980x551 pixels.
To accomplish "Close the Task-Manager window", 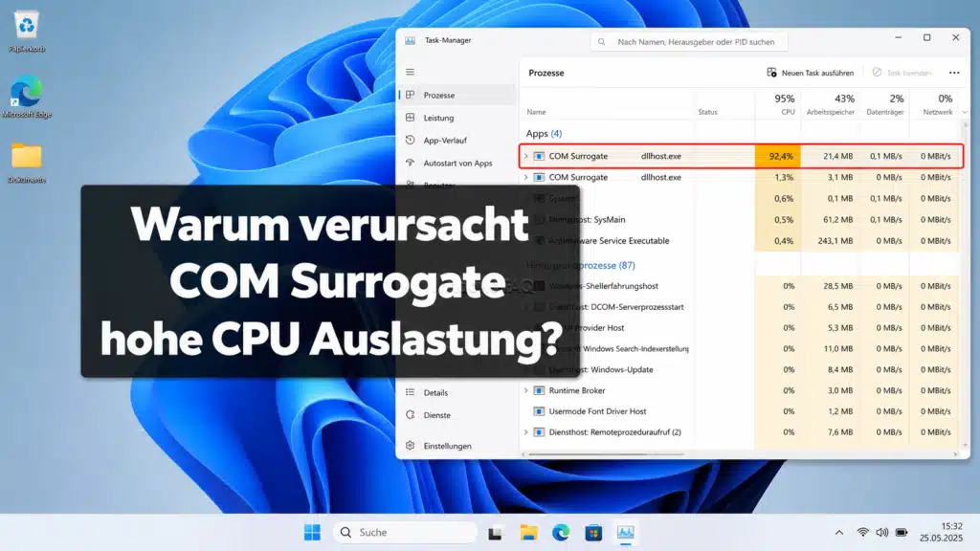I will tap(956, 37).
